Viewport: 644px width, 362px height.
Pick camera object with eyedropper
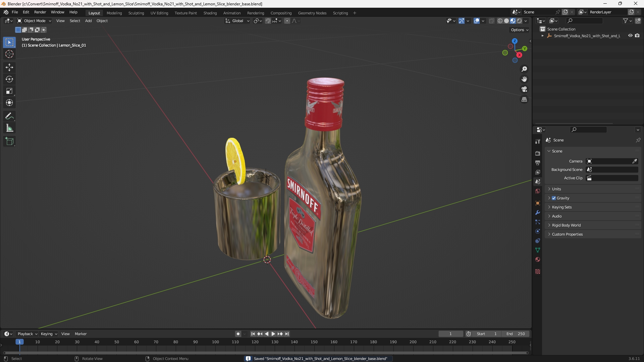[x=635, y=161]
